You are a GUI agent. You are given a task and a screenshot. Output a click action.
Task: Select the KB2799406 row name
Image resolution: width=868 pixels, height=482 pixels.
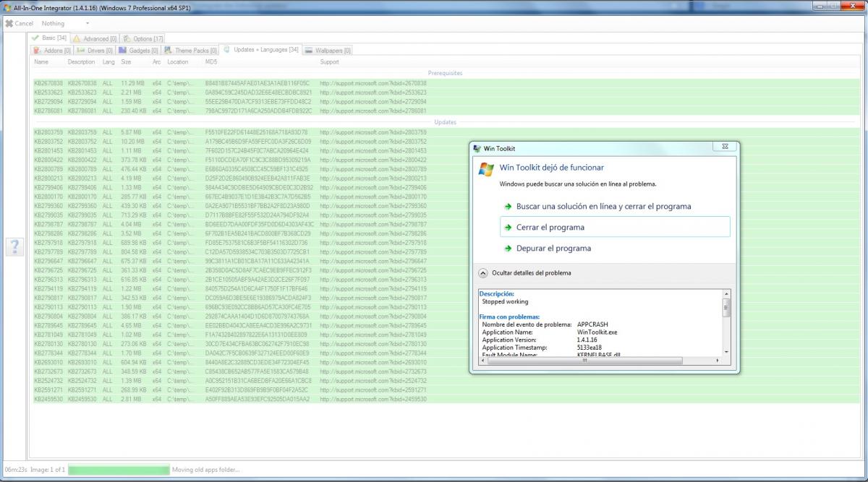tap(48, 187)
